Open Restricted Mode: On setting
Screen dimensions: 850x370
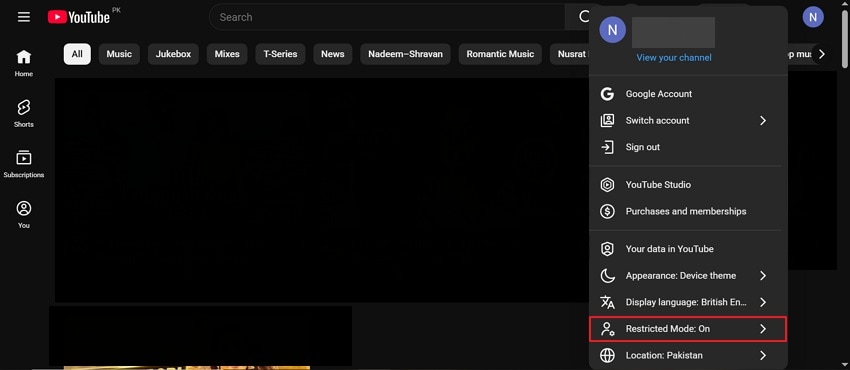click(x=688, y=329)
